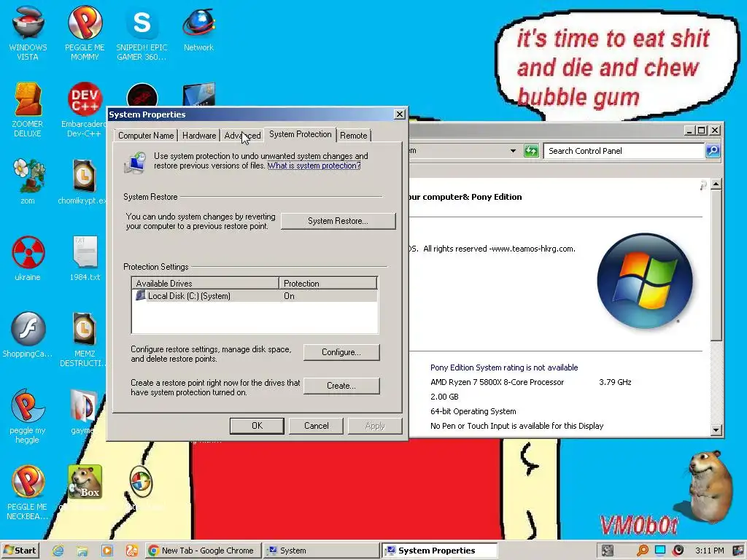Expand the address bar dropdown arrow
747x560 pixels.
tap(513, 151)
